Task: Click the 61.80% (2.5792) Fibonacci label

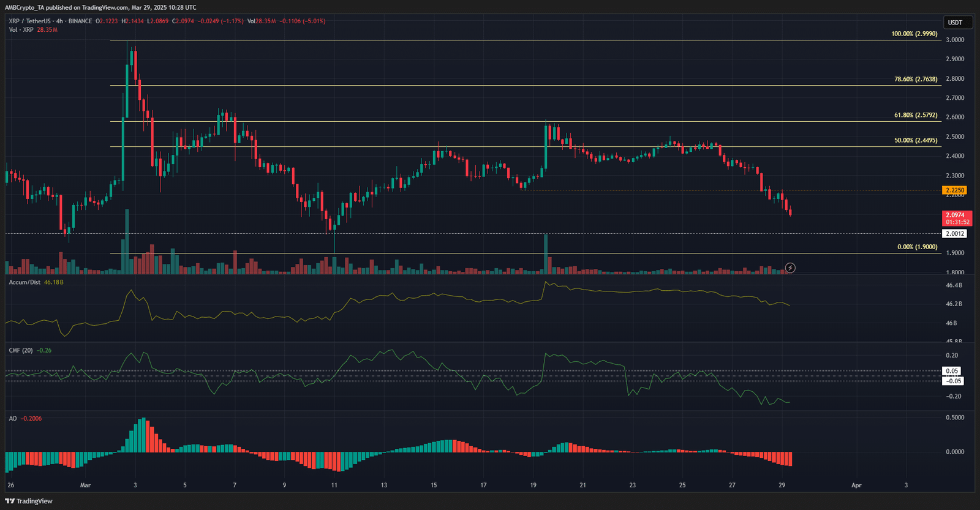Action: 915,115
